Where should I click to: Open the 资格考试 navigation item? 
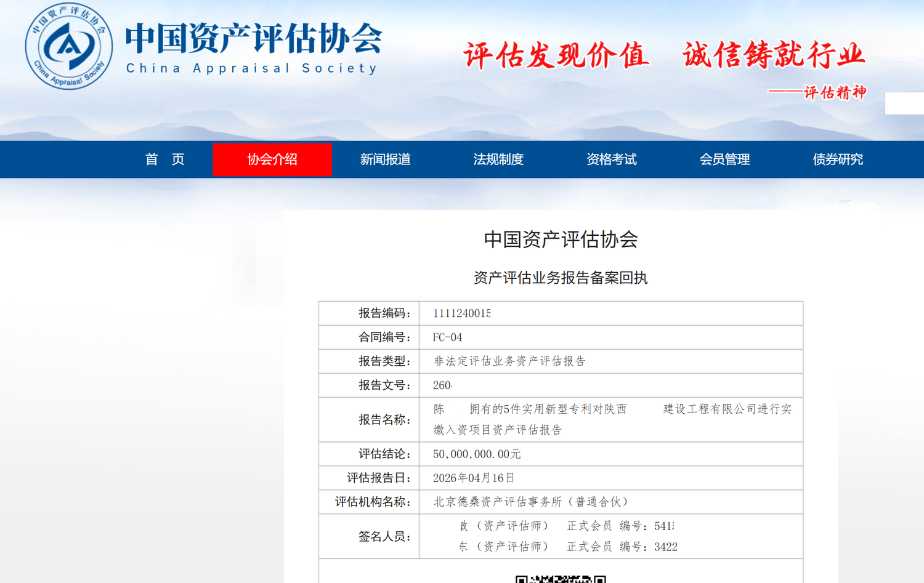[611, 159]
